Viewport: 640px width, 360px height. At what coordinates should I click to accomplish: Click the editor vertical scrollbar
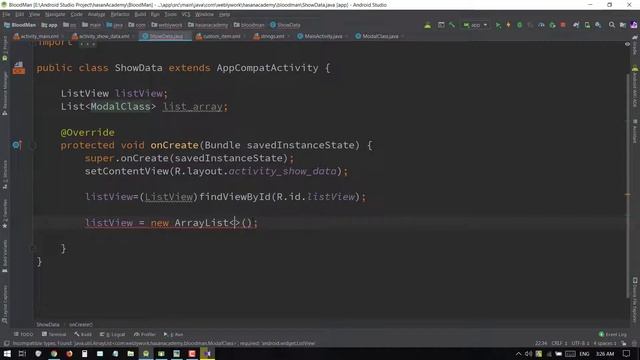point(628,186)
